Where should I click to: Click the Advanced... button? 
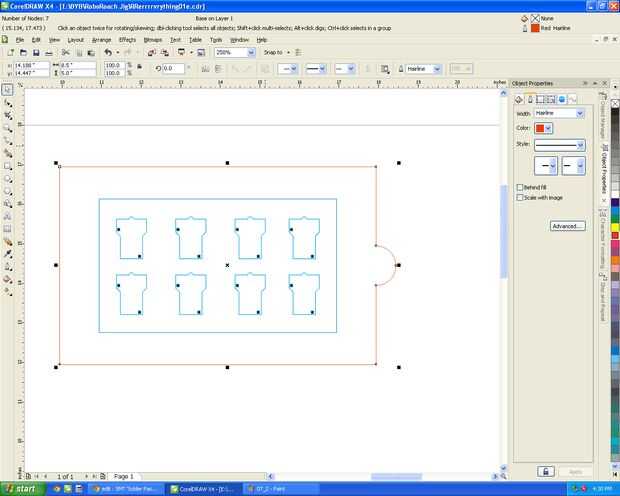(x=568, y=226)
